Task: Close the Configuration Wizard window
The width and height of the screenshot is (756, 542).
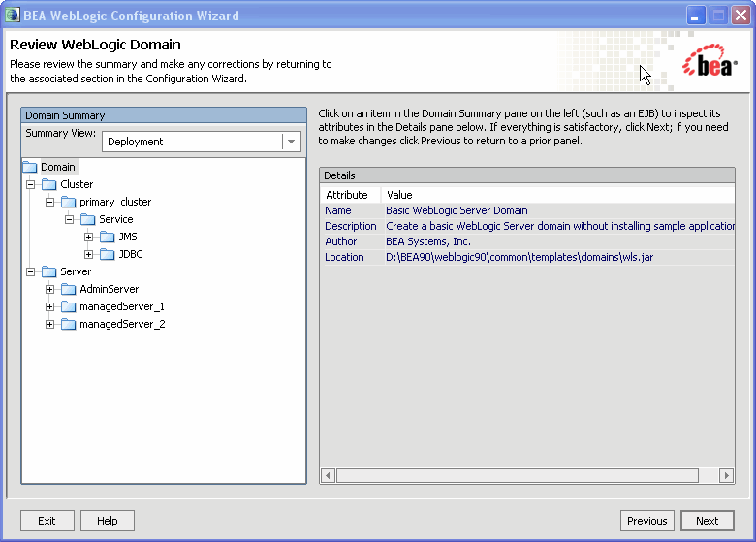Action: click(740, 16)
